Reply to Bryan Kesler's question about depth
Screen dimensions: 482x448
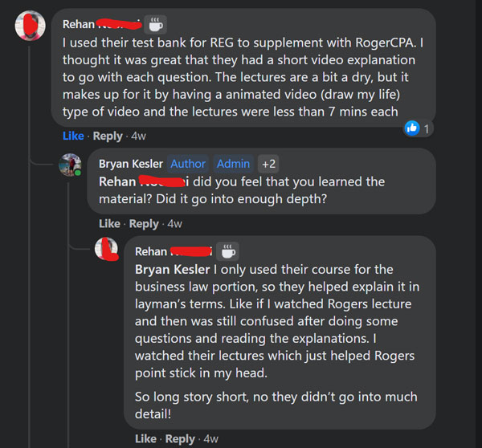(x=144, y=224)
